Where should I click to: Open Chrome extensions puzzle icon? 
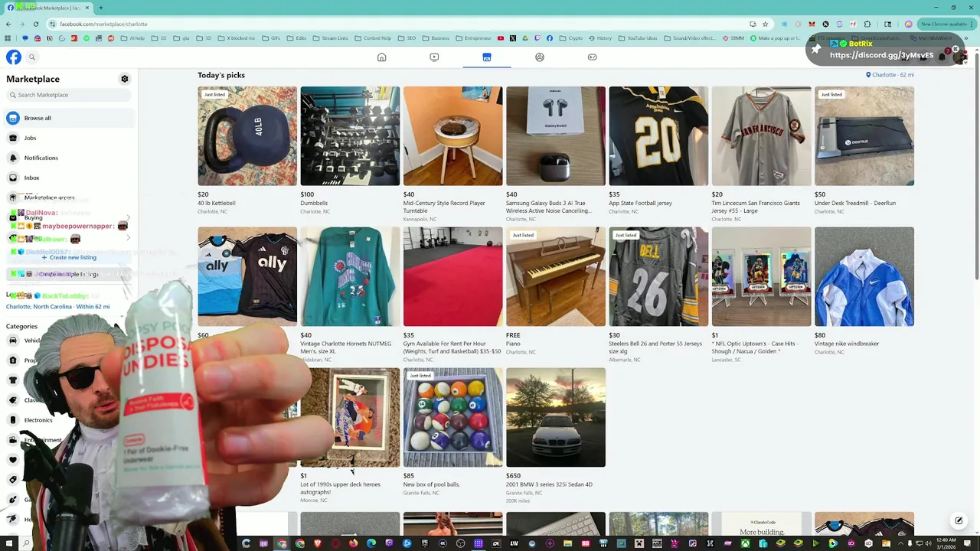point(867,24)
